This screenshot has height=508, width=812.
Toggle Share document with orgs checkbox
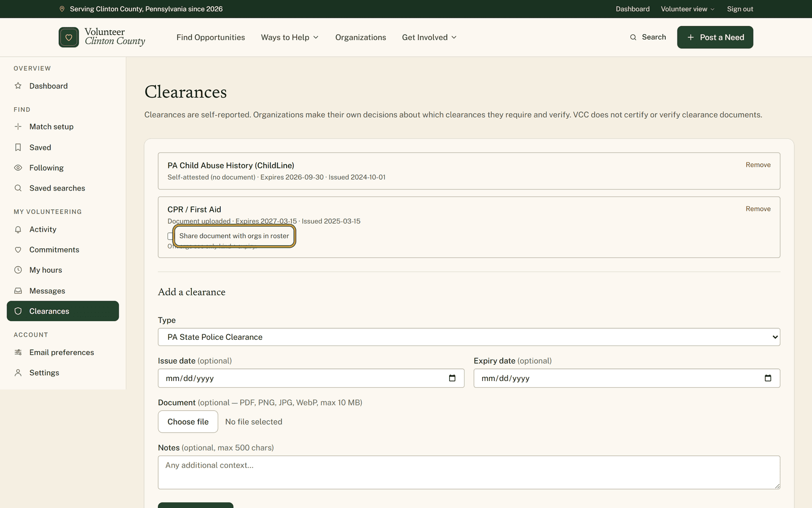[171, 236]
